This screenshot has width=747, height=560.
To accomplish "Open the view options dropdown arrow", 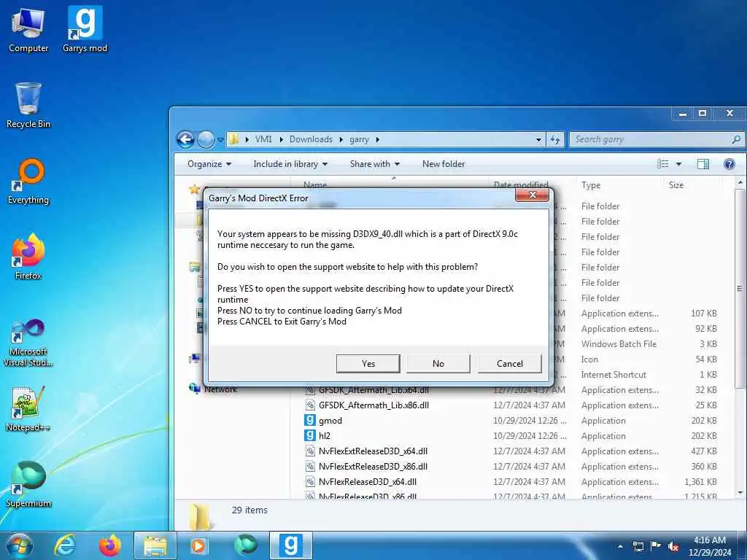I will pyautogui.click(x=678, y=164).
